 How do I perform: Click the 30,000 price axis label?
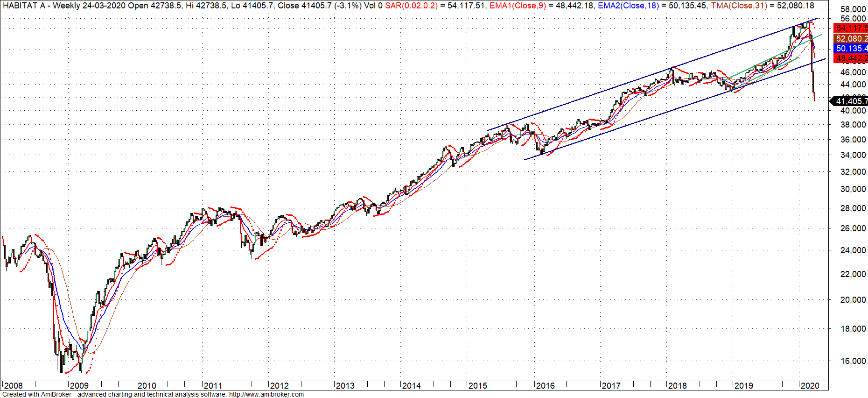click(x=853, y=189)
